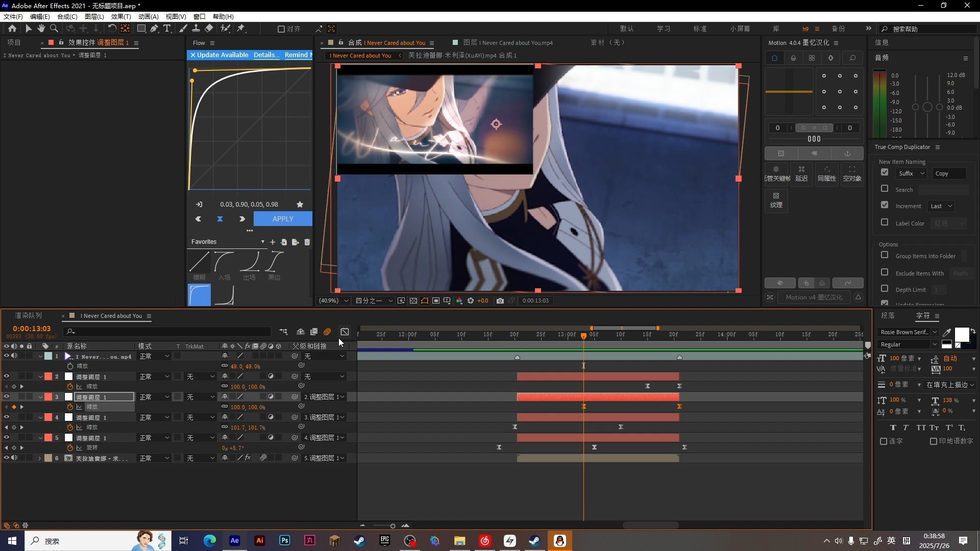Click the Details link in Flow

[x=266, y=55]
